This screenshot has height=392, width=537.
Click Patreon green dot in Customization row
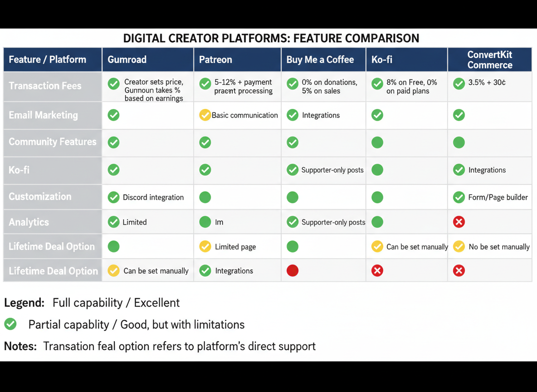tap(205, 197)
